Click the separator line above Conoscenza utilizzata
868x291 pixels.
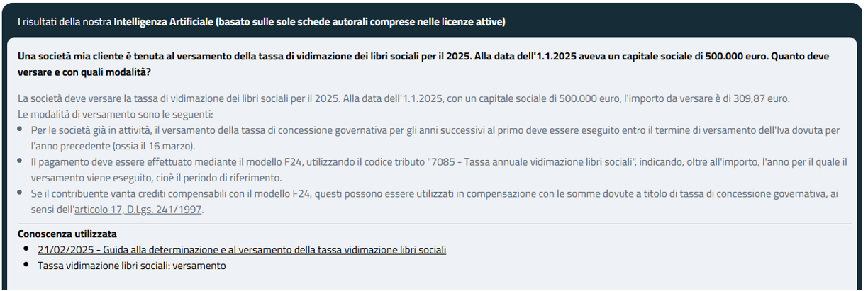(x=433, y=224)
